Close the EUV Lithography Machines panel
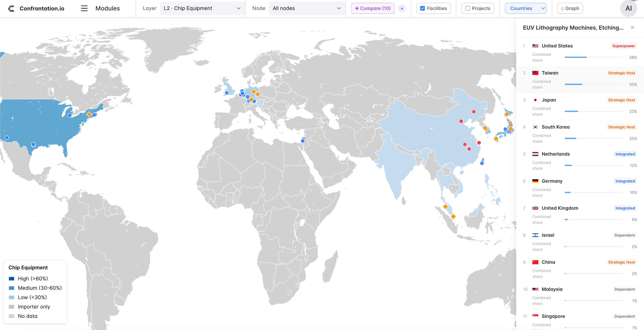This screenshot has width=644, height=330. (x=632, y=27)
